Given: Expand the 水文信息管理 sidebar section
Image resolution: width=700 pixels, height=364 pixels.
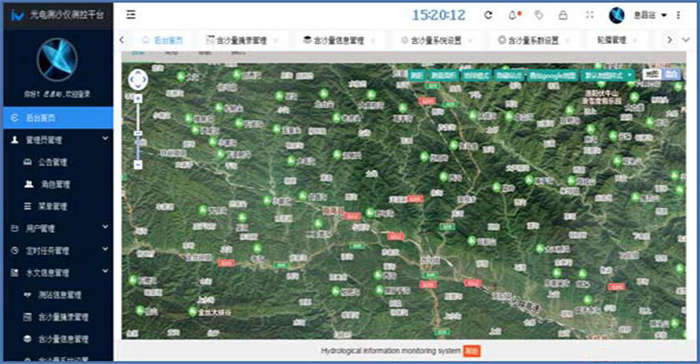Looking at the screenshot, I should pyautogui.click(x=58, y=272).
